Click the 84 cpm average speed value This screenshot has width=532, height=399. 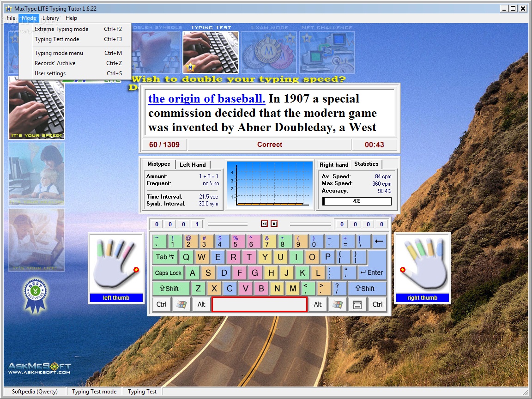pyautogui.click(x=383, y=176)
